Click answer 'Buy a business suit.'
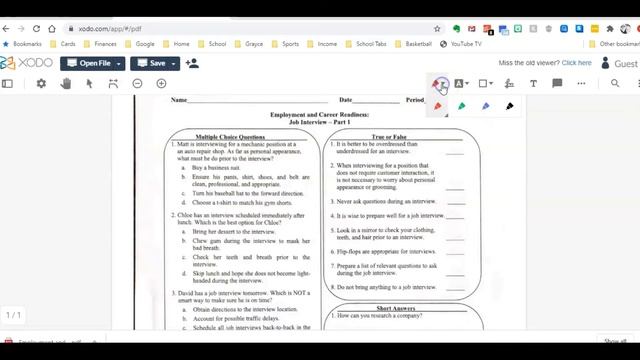Viewport: 640px width, 360px height. (216, 168)
